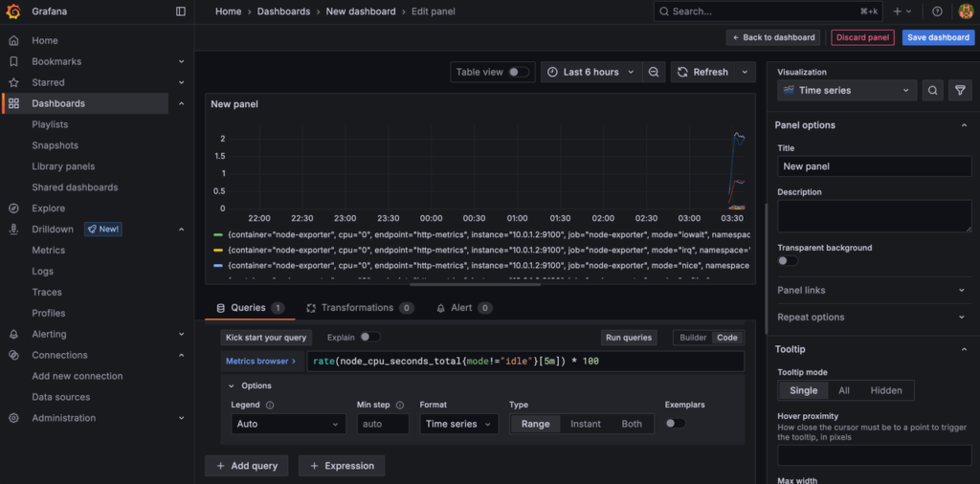Open the refresh interval dropdown arrow
980x484 pixels.
745,72
